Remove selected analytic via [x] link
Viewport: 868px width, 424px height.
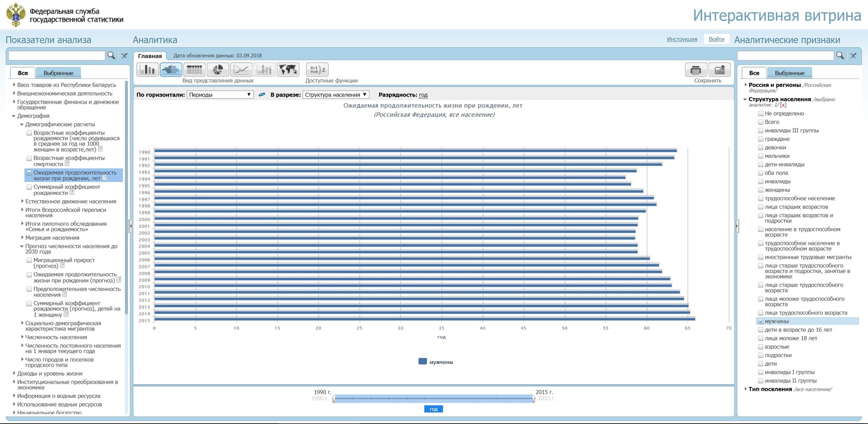coord(783,105)
